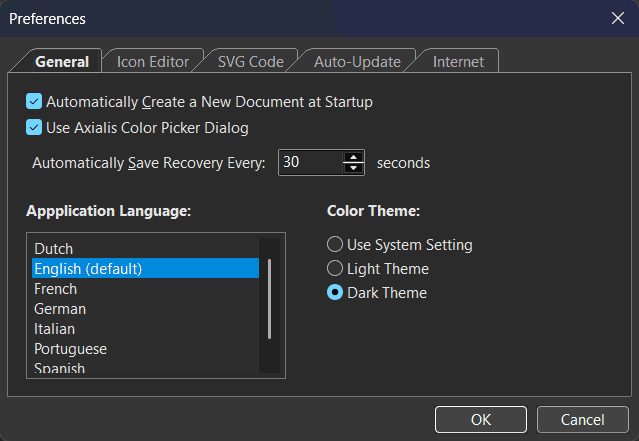Image resolution: width=639 pixels, height=441 pixels.
Task: Click the General tab
Action: click(x=62, y=62)
